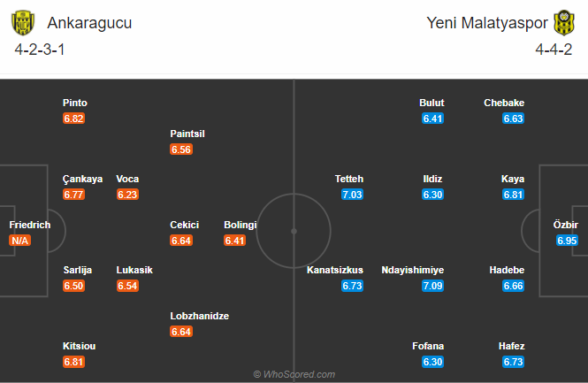Click Özbir's 6.95 rating badge
588x383 pixels.
tap(567, 241)
